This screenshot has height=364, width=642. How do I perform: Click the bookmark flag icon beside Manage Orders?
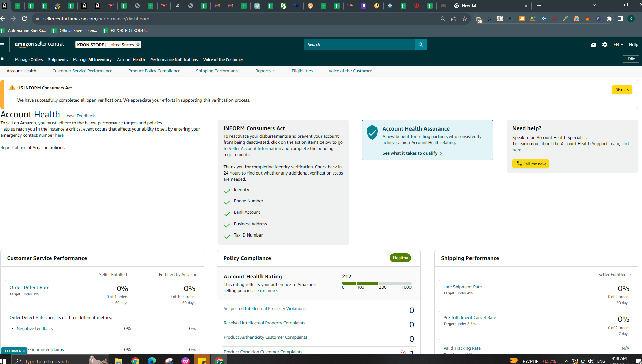pyautogui.click(x=2, y=59)
